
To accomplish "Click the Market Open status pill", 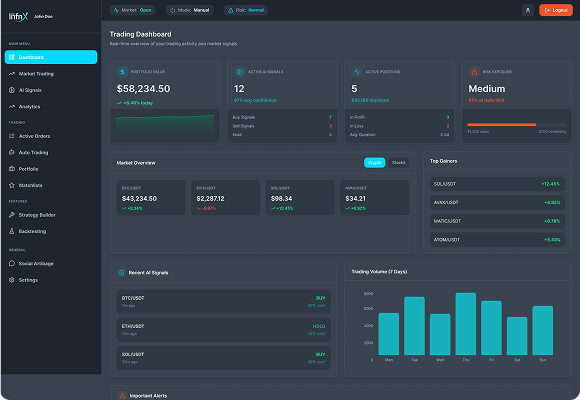I will click(x=132, y=10).
